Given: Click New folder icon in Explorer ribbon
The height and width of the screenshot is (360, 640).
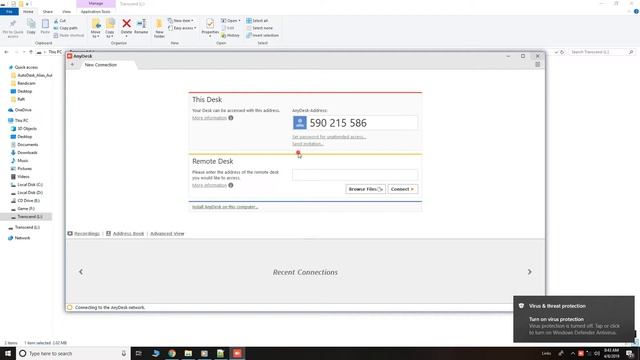Looking at the screenshot, I should click(159, 24).
